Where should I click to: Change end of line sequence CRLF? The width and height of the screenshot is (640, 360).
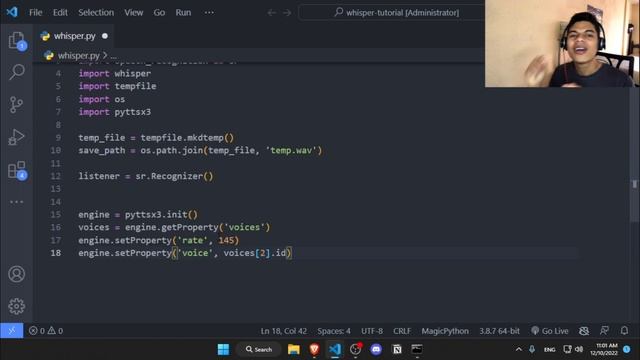402,331
